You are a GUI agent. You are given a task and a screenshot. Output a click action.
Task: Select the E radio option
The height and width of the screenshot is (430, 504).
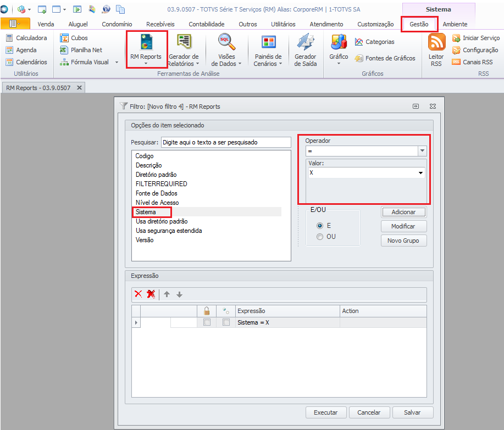[320, 226]
